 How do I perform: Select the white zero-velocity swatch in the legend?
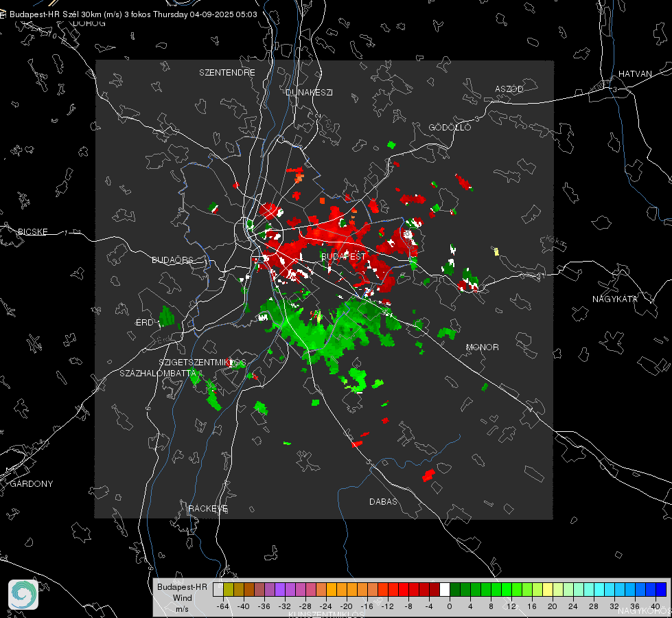pos(445,590)
